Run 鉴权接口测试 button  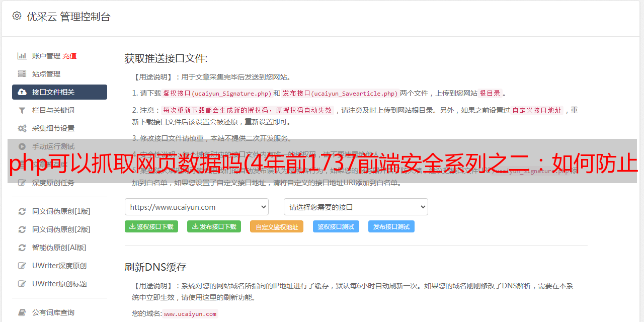[x=336, y=226]
